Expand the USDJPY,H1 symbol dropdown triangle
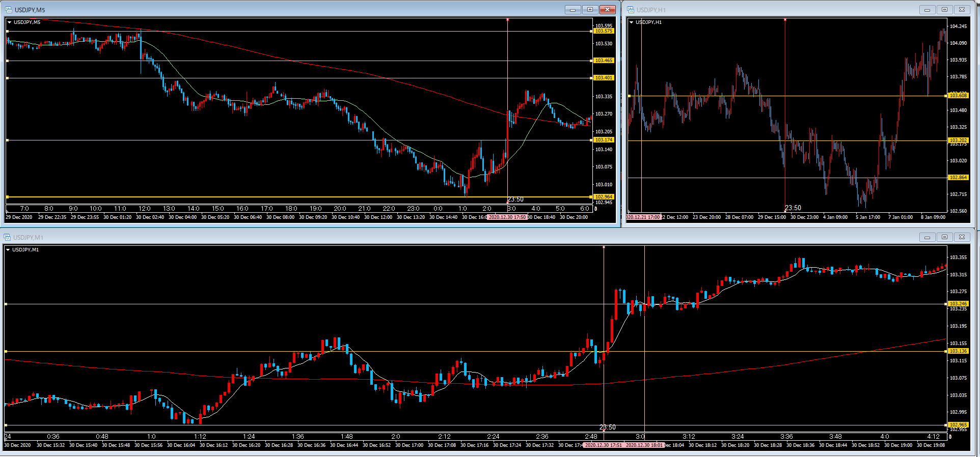 coord(632,22)
